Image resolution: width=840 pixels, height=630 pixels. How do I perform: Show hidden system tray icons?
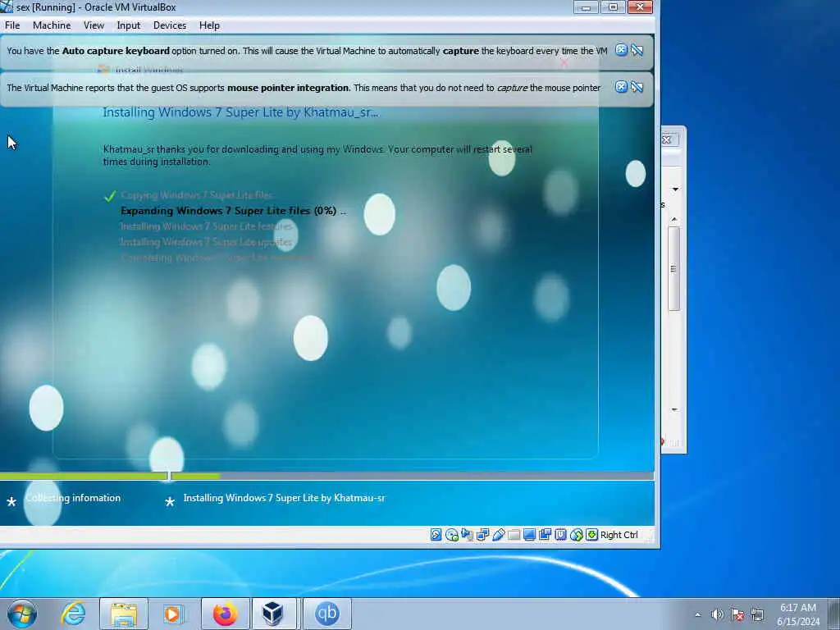pyautogui.click(x=697, y=614)
